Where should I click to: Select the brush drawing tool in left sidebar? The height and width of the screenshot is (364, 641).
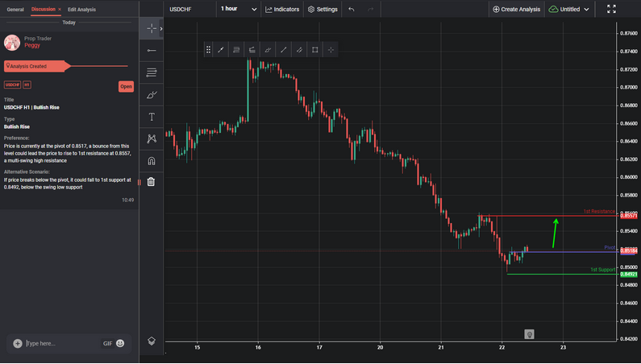click(152, 95)
